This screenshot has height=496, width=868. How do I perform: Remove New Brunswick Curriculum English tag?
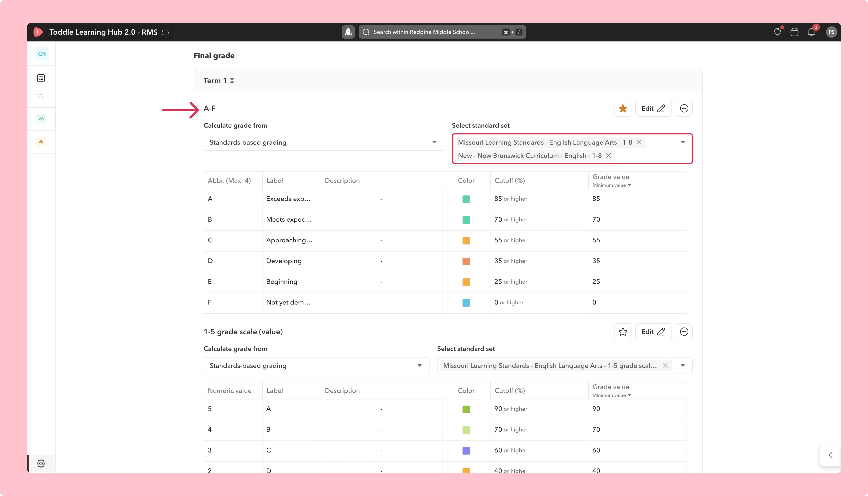tap(608, 156)
